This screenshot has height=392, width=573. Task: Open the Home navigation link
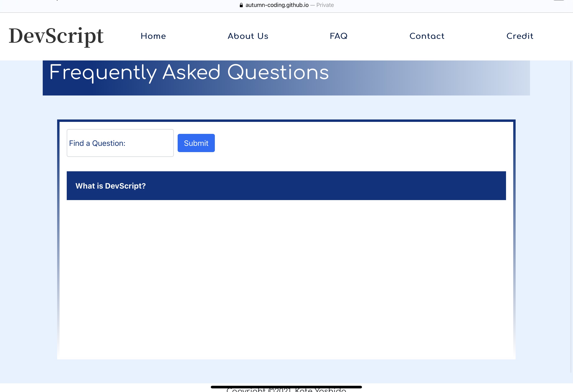point(153,36)
